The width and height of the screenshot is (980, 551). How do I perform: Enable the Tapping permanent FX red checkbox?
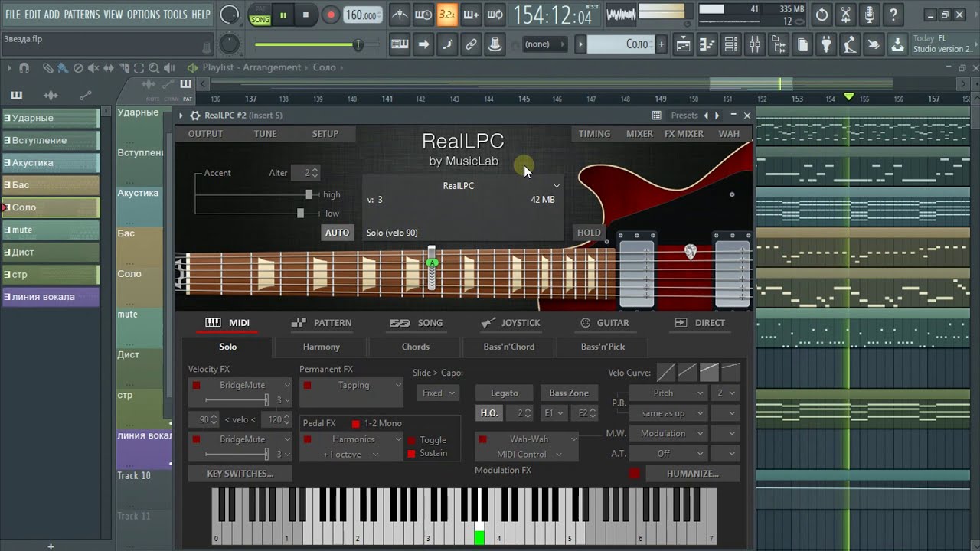pyautogui.click(x=308, y=386)
